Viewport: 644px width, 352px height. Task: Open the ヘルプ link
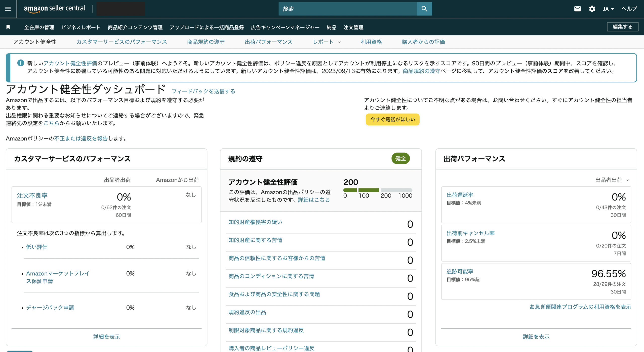629,9
